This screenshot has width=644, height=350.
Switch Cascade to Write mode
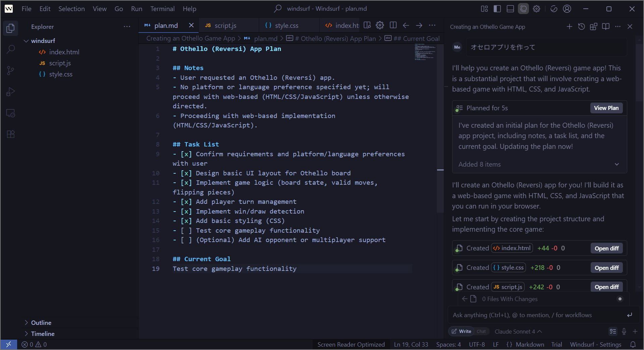click(x=461, y=331)
